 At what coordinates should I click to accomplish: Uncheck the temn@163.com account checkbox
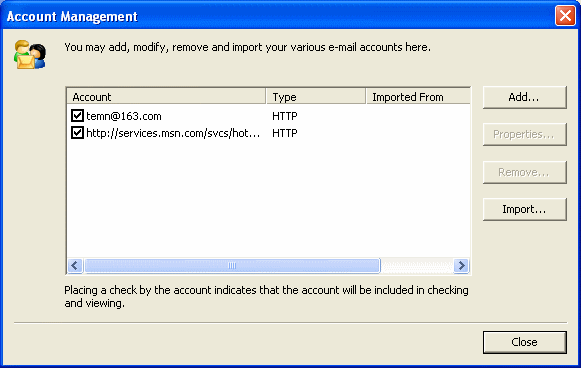coord(77,116)
